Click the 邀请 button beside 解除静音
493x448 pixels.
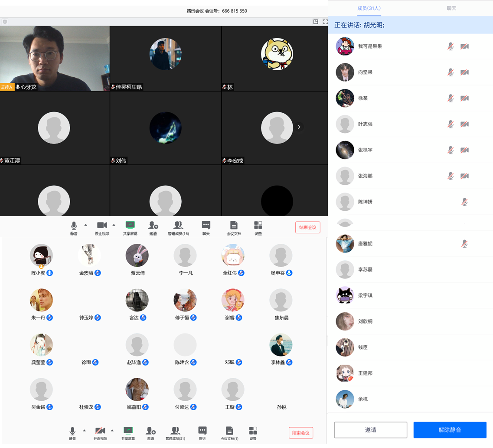(370, 430)
